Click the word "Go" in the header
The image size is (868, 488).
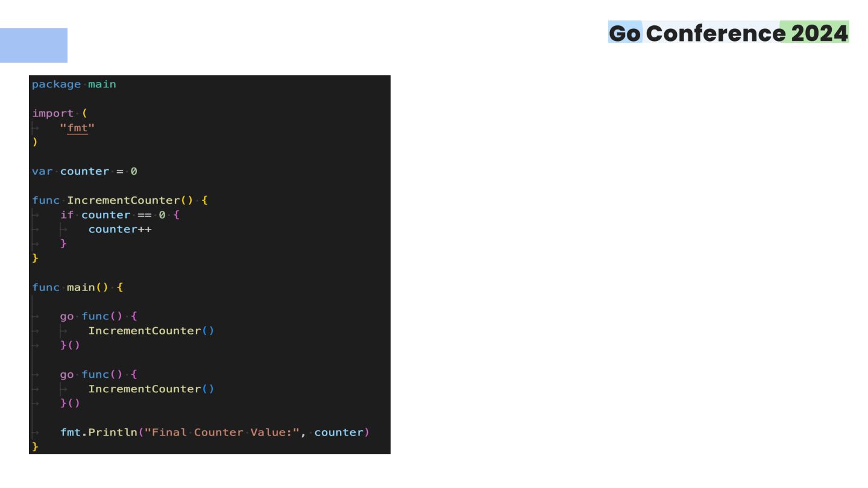[625, 33]
